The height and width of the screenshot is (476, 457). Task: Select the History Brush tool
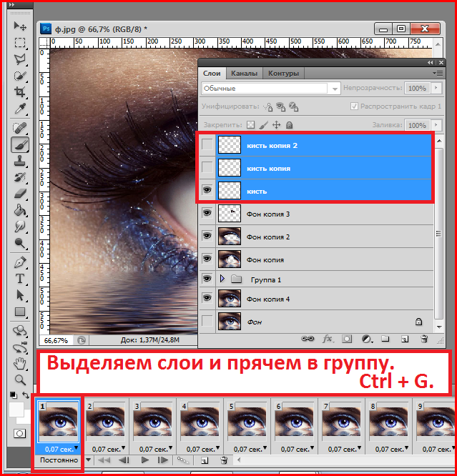[x=20, y=177]
